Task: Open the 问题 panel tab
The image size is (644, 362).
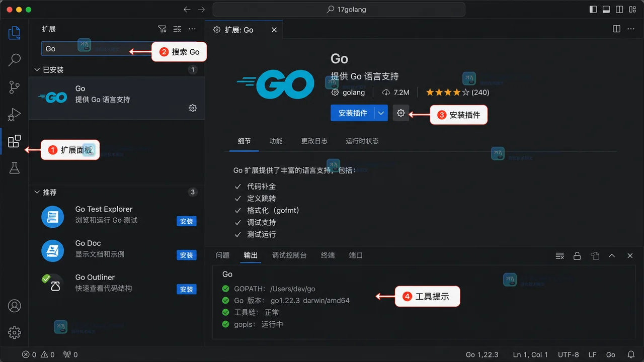Action: pos(223,255)
